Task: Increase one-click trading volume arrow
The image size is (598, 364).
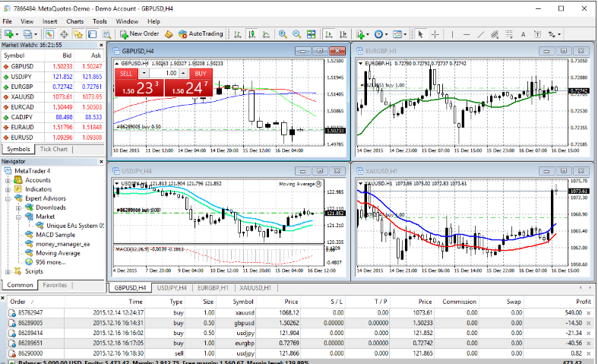Action: click(183, 73)
